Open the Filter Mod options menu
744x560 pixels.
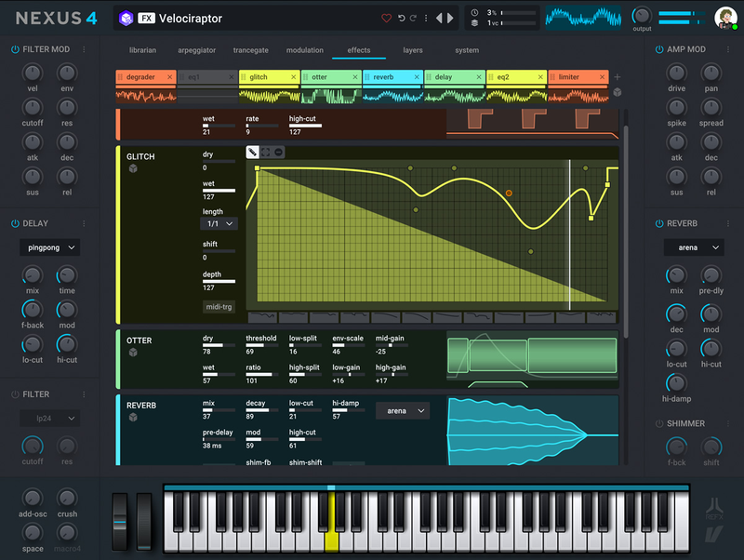click(x=84, y=49)
